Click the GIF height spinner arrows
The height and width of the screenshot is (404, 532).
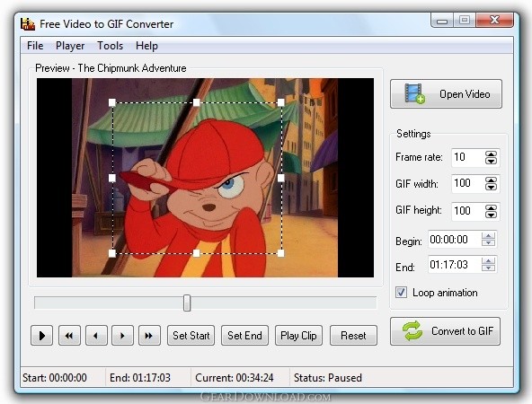(491, 211)
